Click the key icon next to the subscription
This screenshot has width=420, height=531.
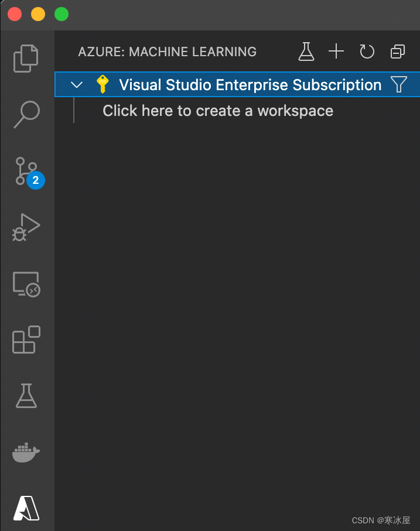coord(103,84)
